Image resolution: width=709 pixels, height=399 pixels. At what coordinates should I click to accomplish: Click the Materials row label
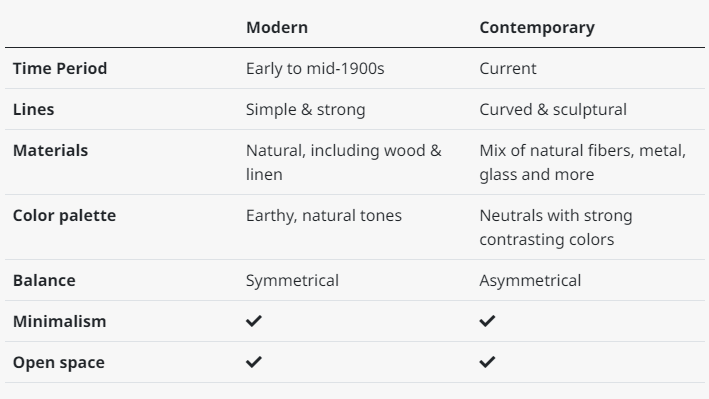[x=50, y=150]
